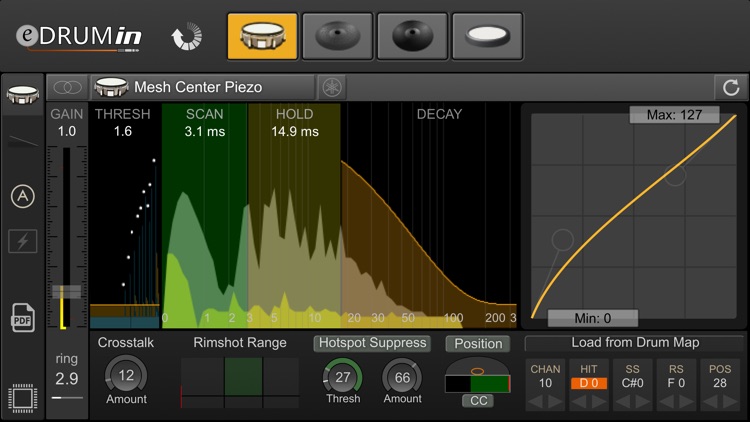Increase CHAN value with right arrow
The width and height of the screenshot is (750, 422).
tap(555, 402)
